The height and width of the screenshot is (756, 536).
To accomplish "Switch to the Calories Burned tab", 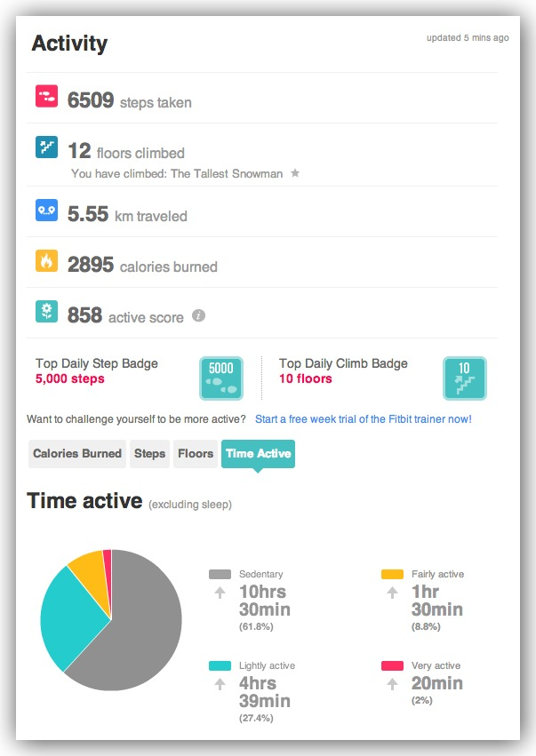I will (x=77, y=453).
